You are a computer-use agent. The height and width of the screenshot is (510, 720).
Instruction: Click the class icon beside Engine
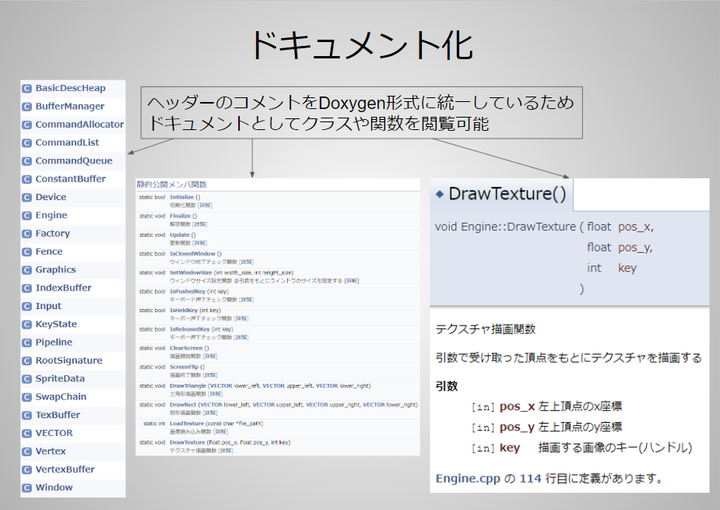point(27,215)
